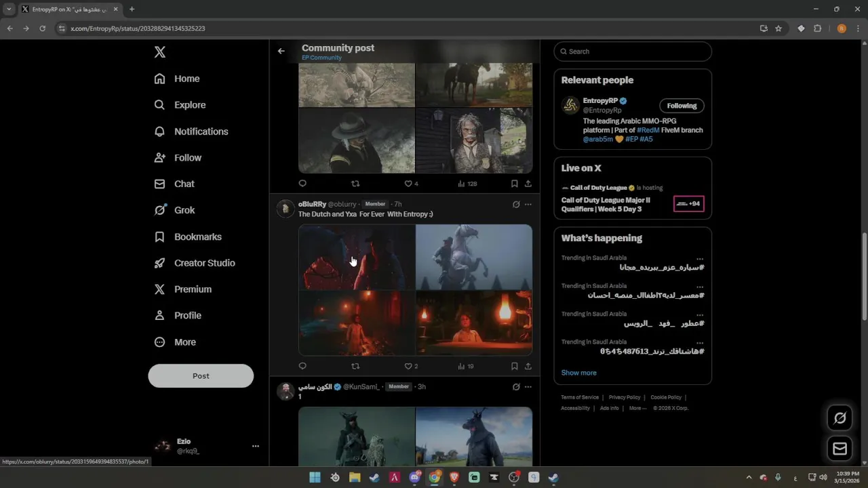Open the @arab5m mention link
Image resolution: width=868 pixels, height=488 pixels.
click(x=597, y=139)
